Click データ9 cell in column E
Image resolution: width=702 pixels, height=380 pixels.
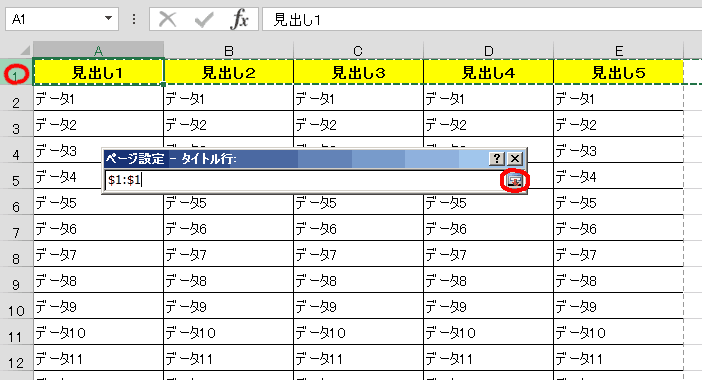click(619, 306)
